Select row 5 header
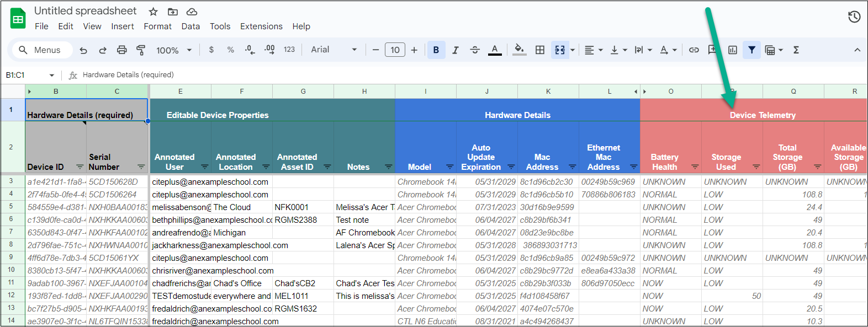The height and width of the screenshot is (327, 868). 11,207
